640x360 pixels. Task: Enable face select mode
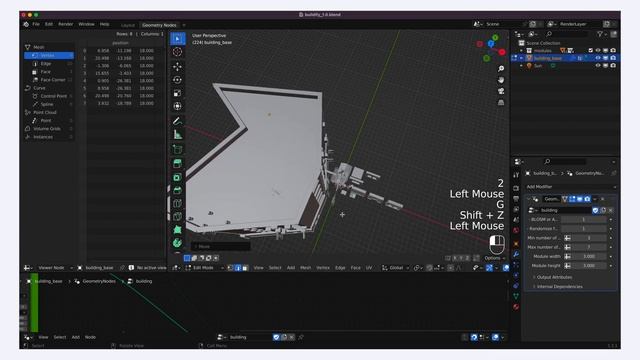pos(245,268)
